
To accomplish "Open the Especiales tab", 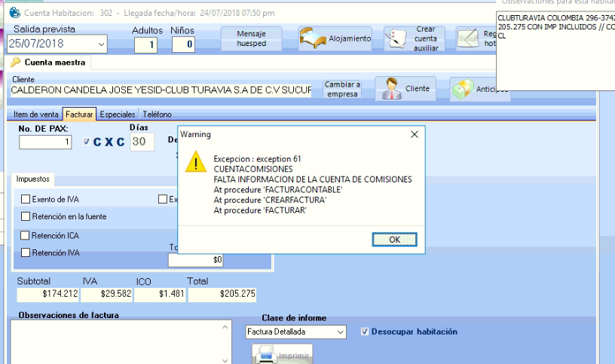I will (118, 115).
